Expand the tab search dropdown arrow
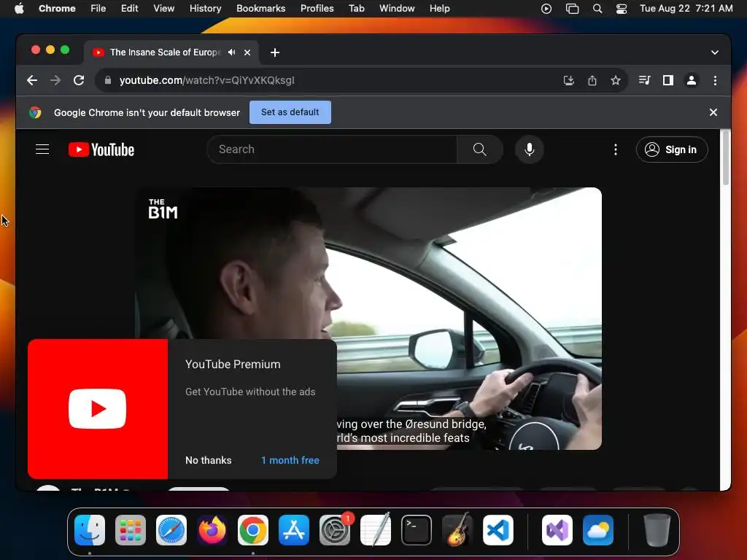The width and height of the screenshot is (747, 560). click(x=715, y=52)
